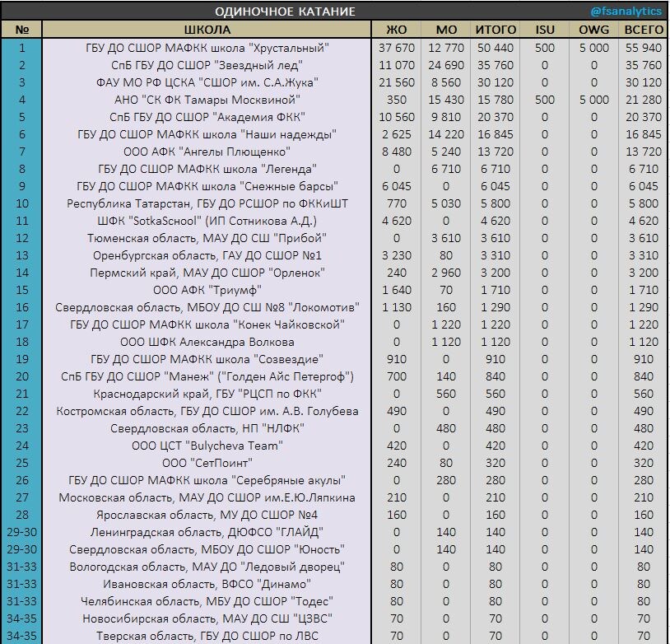Image resolution: width=670 pixels, height=644 pixels.
Task: Click the МО value 24 690
Action: [x=446, y=65]
